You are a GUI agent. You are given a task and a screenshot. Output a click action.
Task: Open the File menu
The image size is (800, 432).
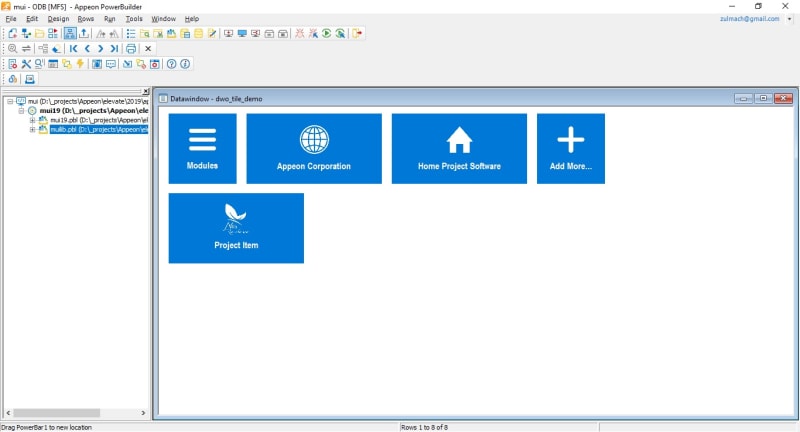(11, 19)
